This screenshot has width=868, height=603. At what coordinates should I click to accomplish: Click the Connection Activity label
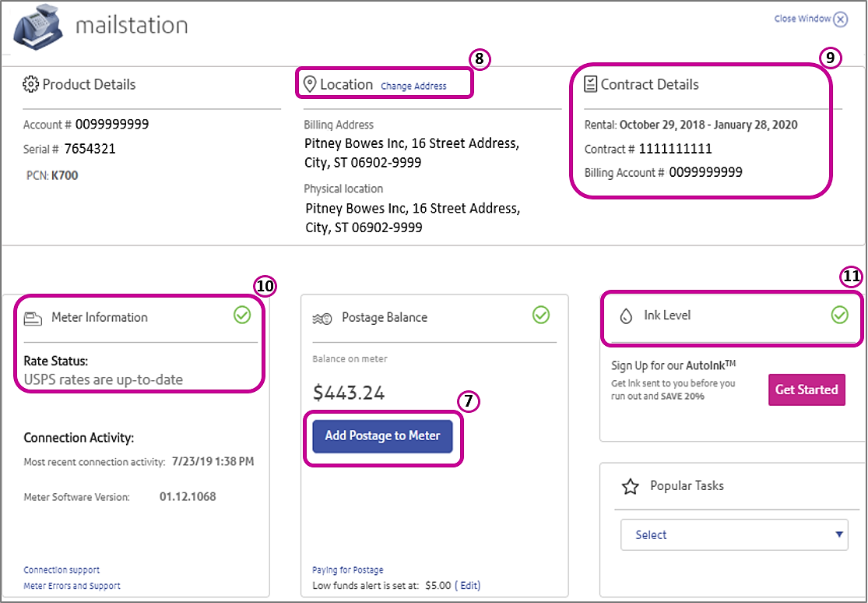point(79,438)
